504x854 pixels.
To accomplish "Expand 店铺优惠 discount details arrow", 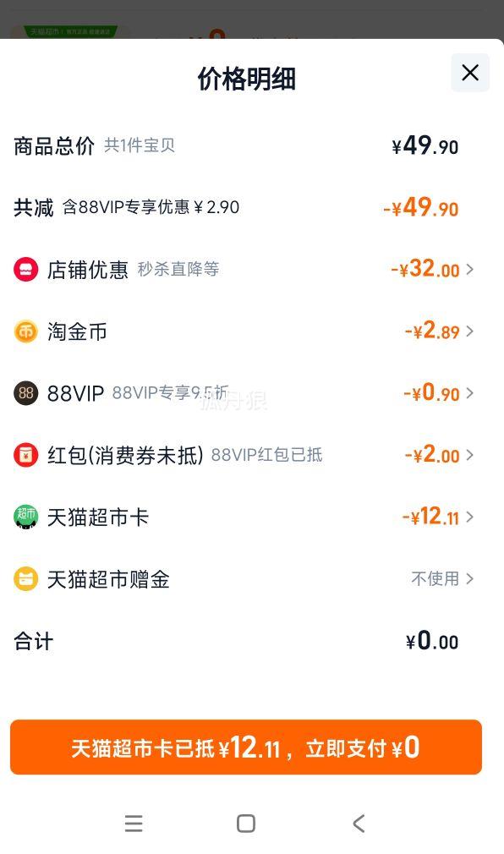I will click(x=469, y=270).
